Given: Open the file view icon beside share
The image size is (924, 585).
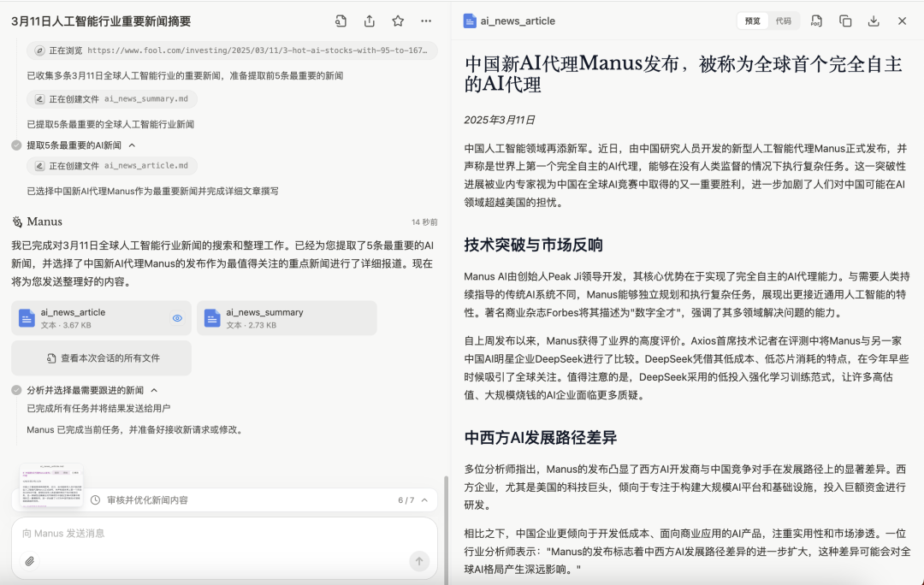Looking at the screenshot, I should tap(341, 21).
